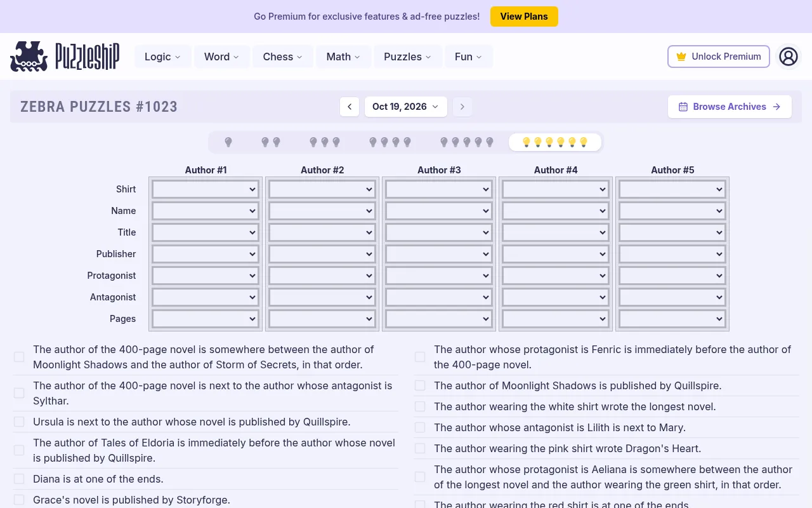Tick the clue about Grace's Storyforge novel

(19, 500)
